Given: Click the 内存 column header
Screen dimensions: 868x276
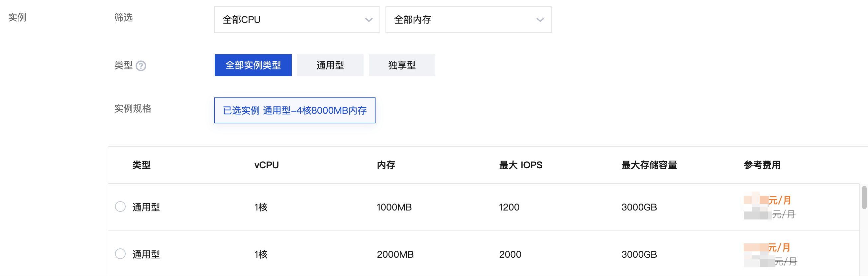Looking at the screenshot, I should (386, 165).
